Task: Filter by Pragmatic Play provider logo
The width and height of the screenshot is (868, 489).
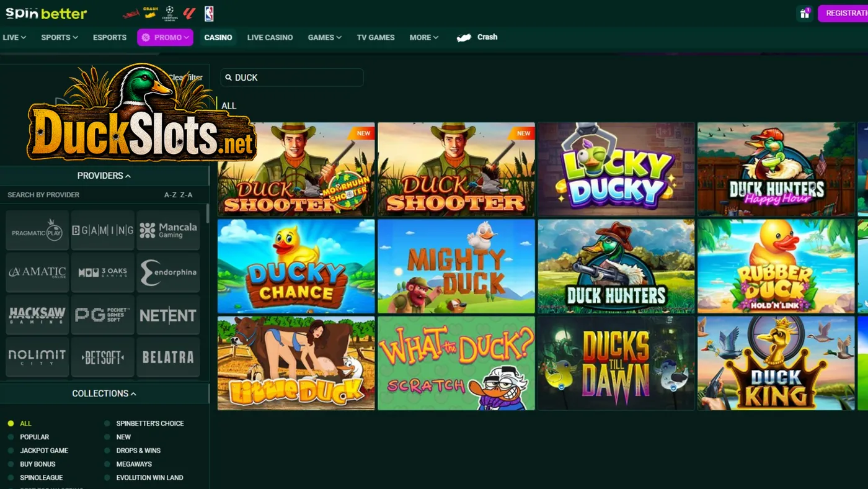Action: pyautogui.click(x=37, y=230)
